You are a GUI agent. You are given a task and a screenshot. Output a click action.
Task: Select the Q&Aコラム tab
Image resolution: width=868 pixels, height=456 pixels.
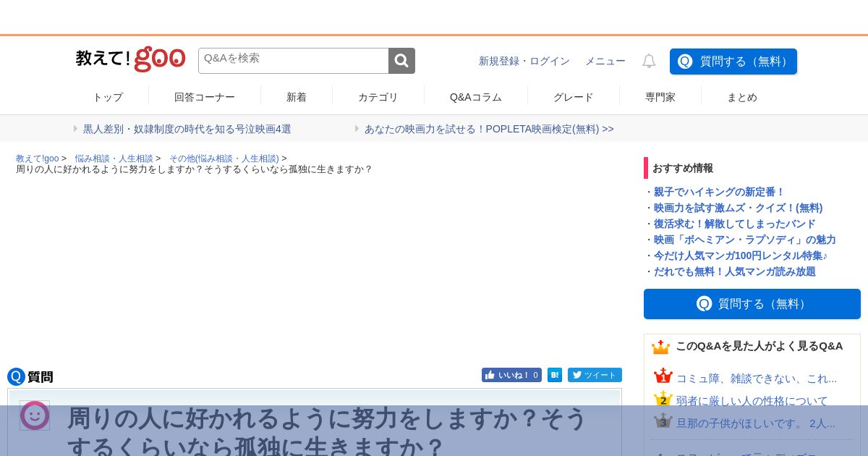(476, 97)
